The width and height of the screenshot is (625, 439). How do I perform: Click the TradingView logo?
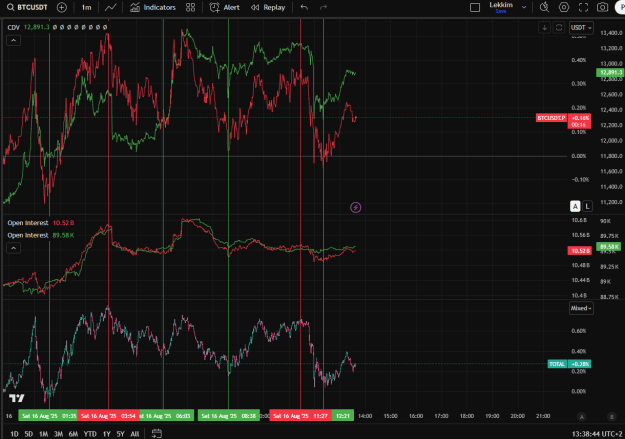[17, 398]
